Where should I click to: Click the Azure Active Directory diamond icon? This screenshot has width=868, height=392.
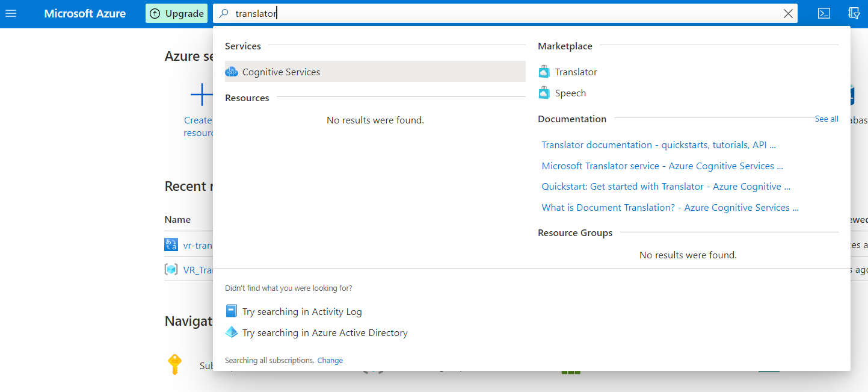(x=232, y=332)
